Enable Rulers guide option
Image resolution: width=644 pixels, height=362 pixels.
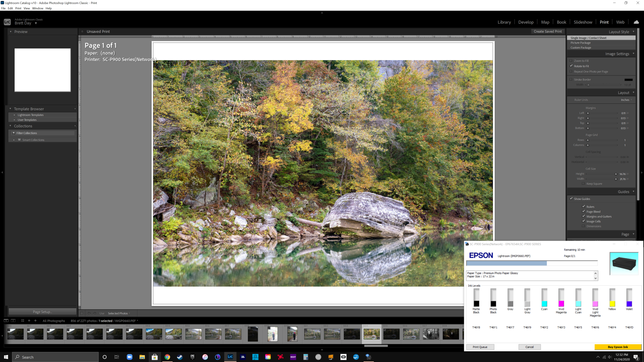[584, 206]
